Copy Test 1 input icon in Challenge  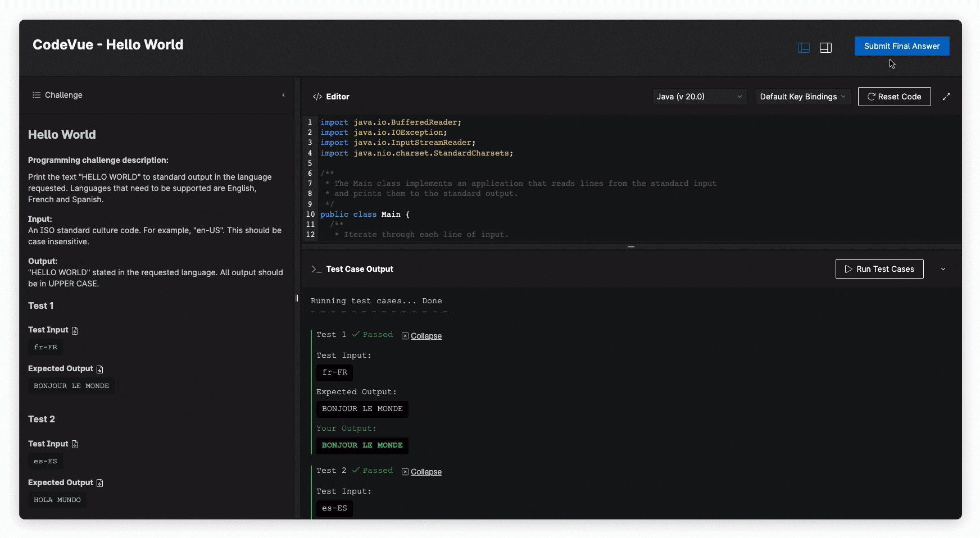(75, 330)
